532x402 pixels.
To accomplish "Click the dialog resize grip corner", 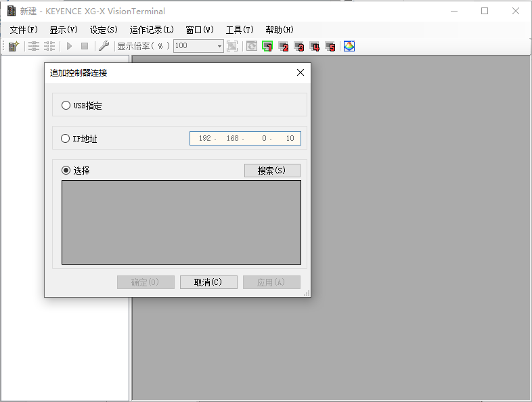I will (307, 294).
